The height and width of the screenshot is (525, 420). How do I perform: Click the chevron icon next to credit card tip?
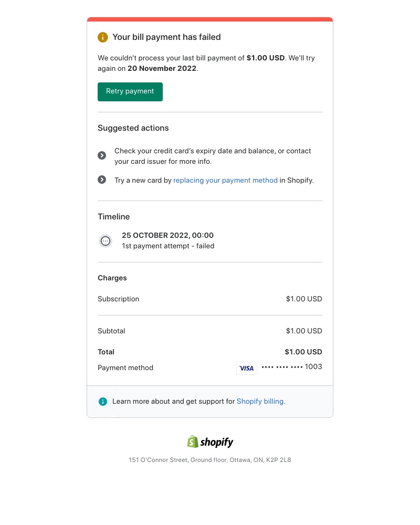pyautogui.click(x=102, y=155)
